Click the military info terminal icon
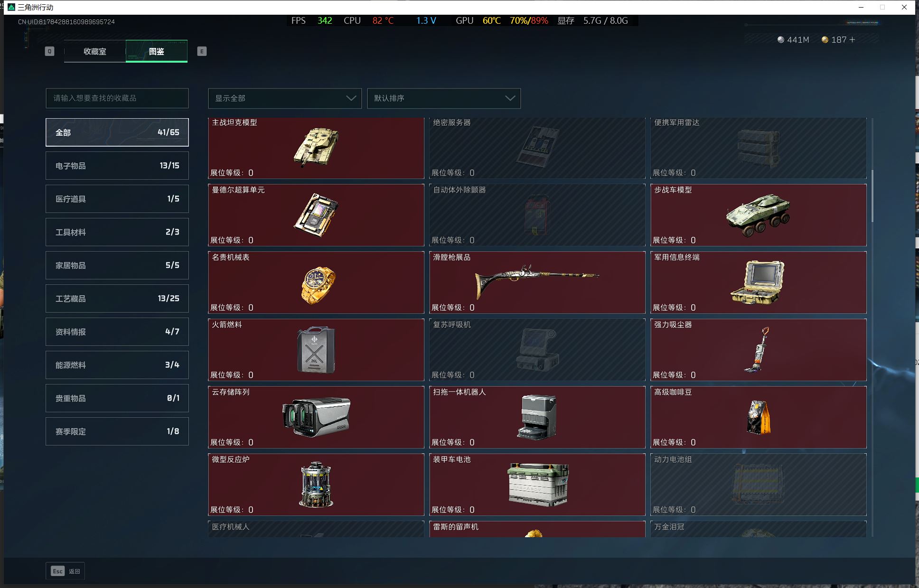Image resolution: width=919 pixels, height=588 pixels. coord(758,282)
